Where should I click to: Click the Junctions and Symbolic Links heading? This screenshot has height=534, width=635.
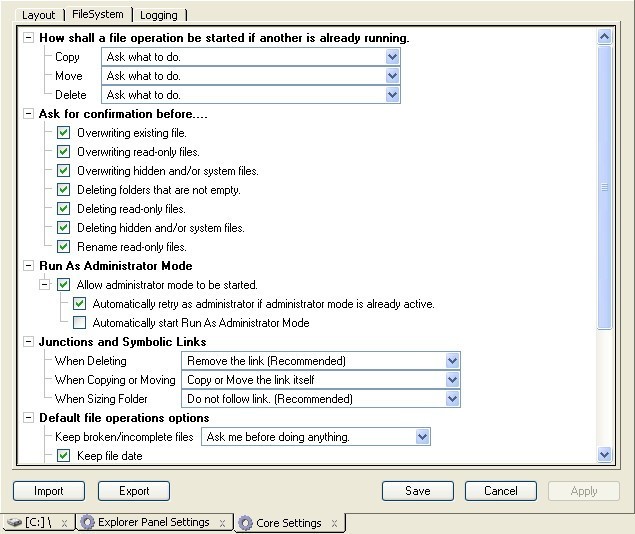coord(123,342)
